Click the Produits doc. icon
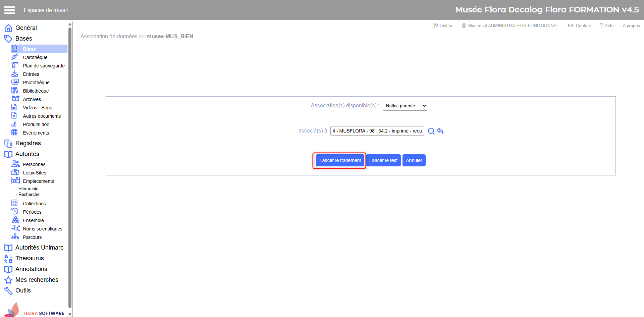The width and height of the screenshot is (644, 317). coord(14,124)
